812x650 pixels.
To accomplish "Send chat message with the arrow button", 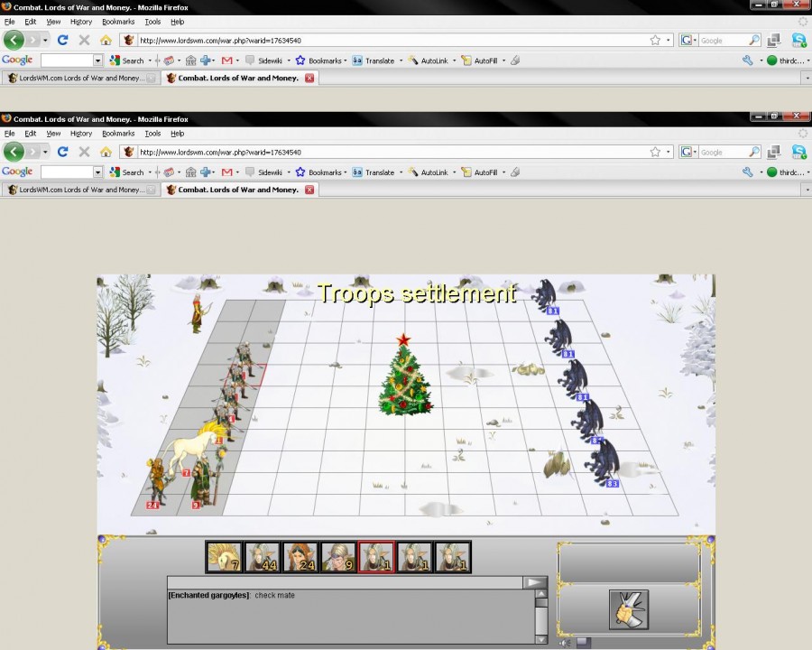I will point(536,582).
